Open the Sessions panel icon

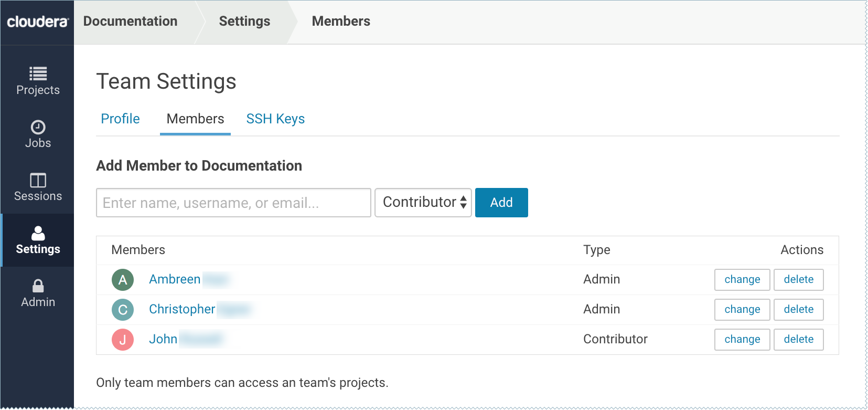[38, 180]
